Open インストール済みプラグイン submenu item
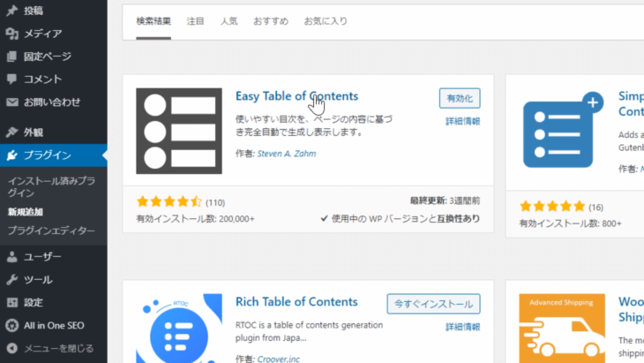This screenshot has height=363, width=644. (51, 186)
